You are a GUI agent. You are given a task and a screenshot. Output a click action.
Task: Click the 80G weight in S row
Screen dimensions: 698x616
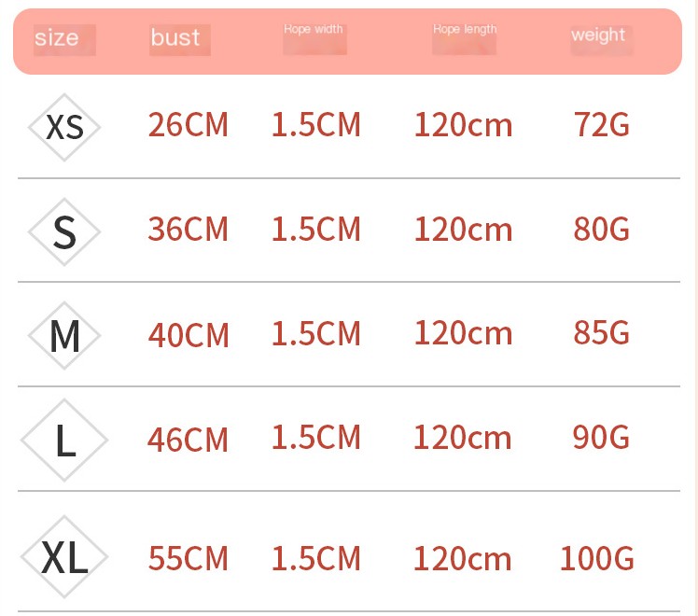click(601, 229)
